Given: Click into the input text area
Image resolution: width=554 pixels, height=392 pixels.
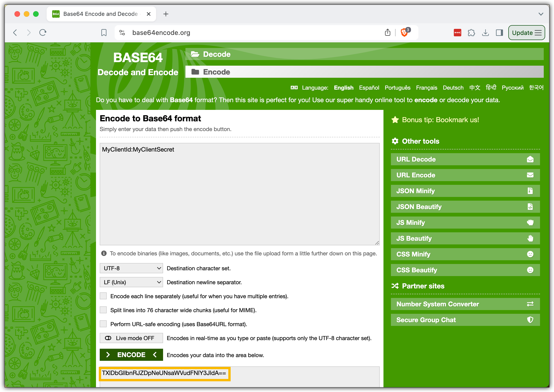Looking at the screenshot, I should 239,194.
